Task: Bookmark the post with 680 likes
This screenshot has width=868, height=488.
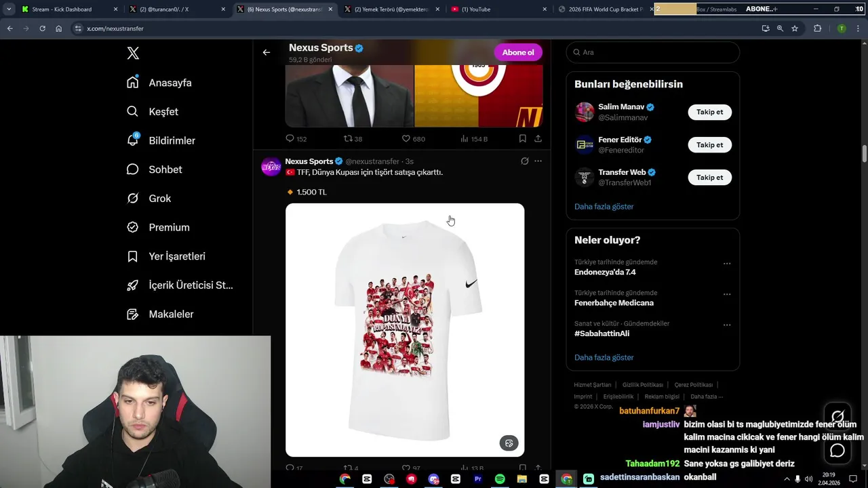Action: click(522, 138)
